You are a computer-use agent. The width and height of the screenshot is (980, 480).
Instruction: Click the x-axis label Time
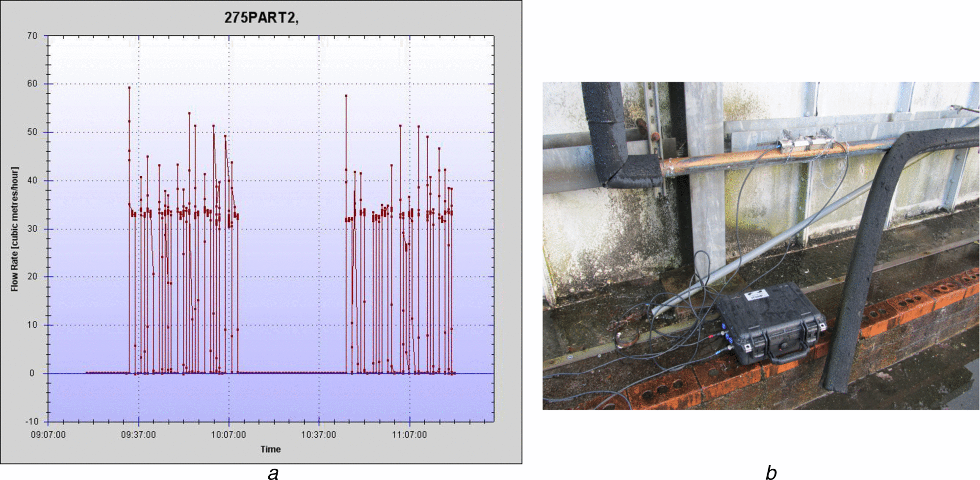pos(270,449)
